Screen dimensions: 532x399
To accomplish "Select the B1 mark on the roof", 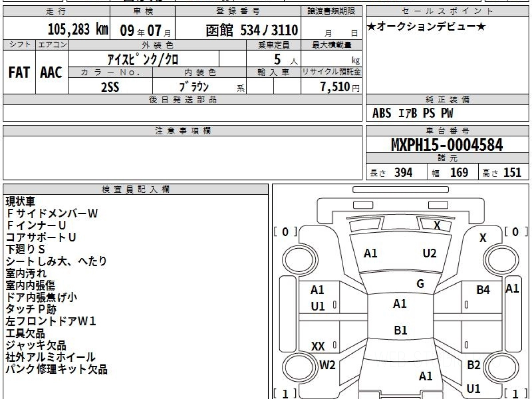I will click(400, 330).
